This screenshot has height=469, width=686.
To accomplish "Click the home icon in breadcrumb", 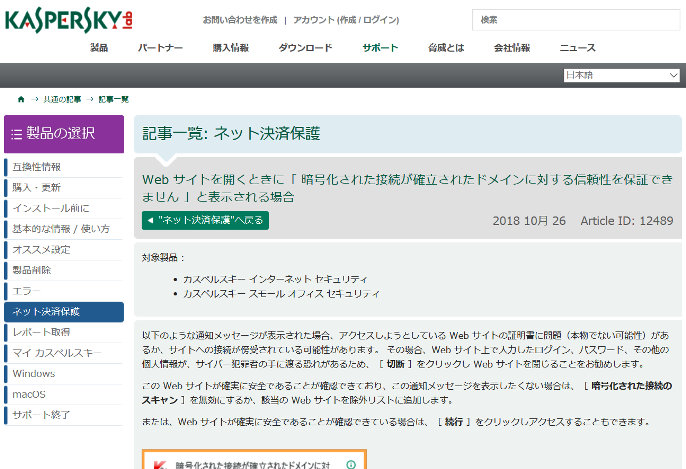I will pos(21,99).
